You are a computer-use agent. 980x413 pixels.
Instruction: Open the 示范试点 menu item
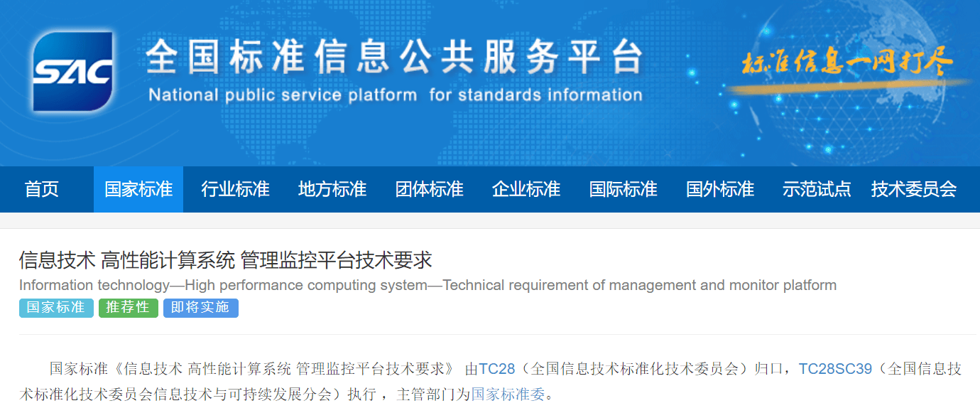click(x=817, y=189)
